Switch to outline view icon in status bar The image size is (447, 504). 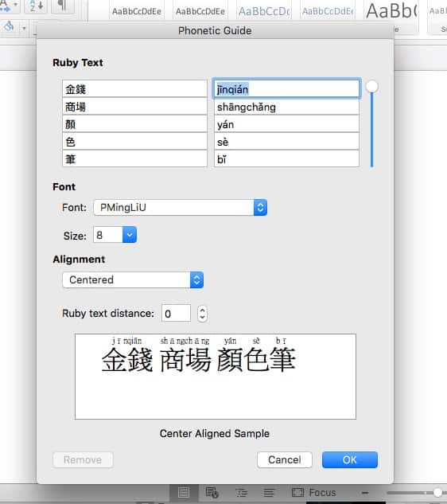coord(241,492)
